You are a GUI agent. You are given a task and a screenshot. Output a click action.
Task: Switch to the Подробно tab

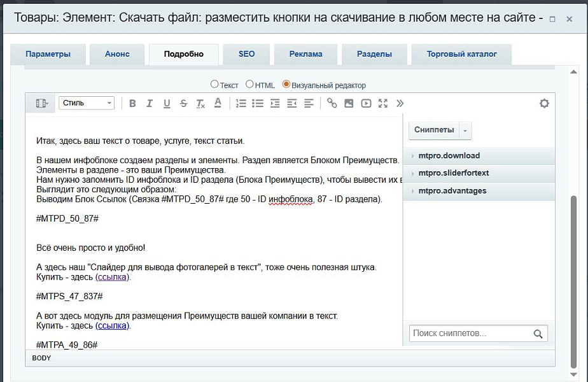[184, 54]
